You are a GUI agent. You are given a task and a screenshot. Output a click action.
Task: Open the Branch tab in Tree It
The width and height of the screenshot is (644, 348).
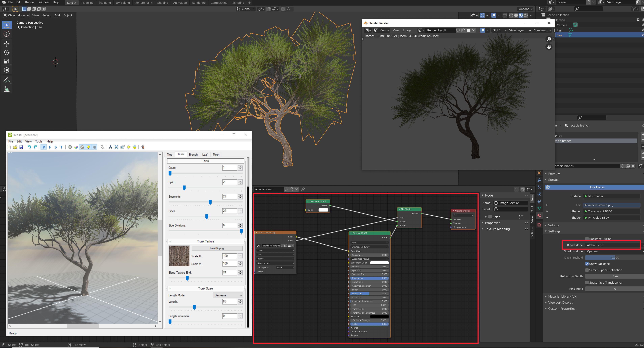193,155
